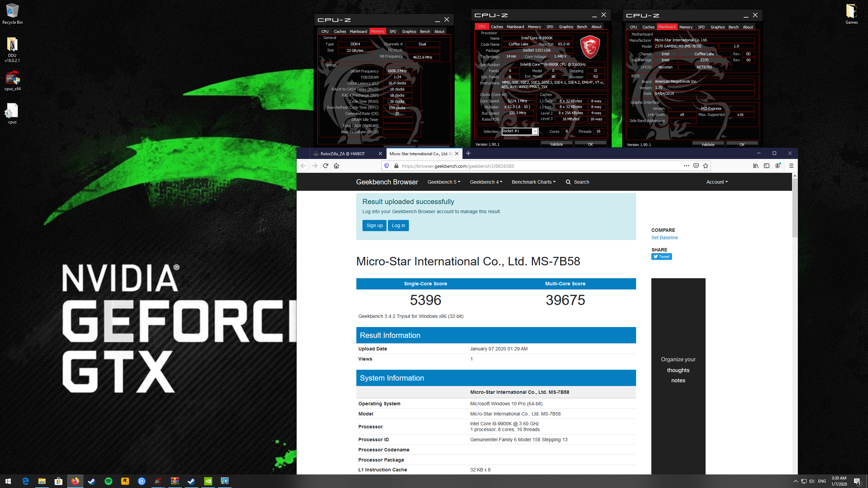
Task: Expand Geekbench 5 dropdown menu
Action: 444,182
